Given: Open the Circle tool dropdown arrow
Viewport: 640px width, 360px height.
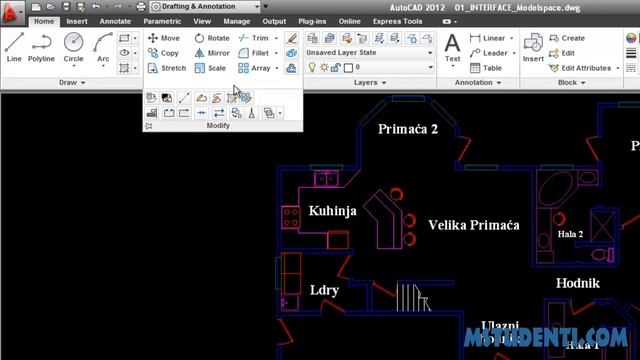Looking at the screenshot, I should tap(73, 66).
